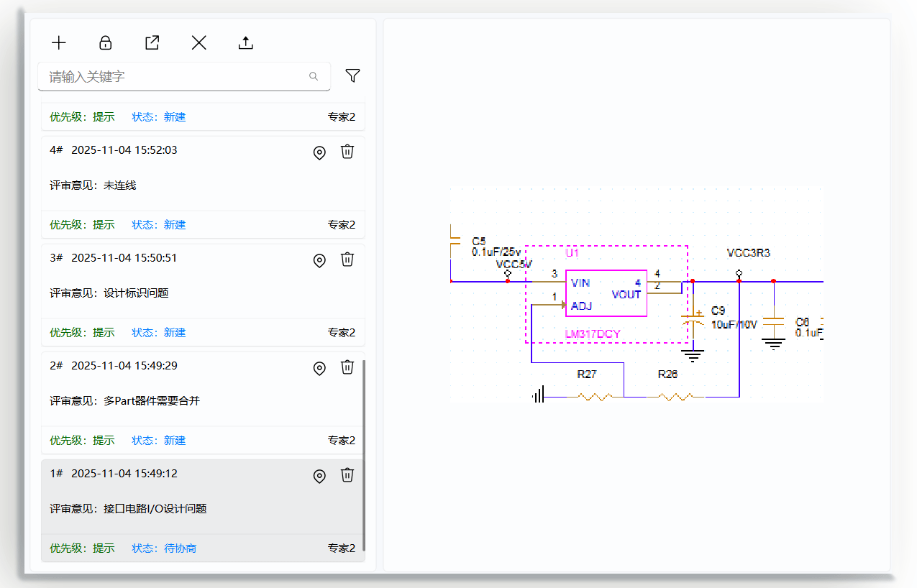This screenshot has height=588, width=917.
Task: Locate comment 1# with its pin icon
Action: pyautogui.click(x=319, y=476)
